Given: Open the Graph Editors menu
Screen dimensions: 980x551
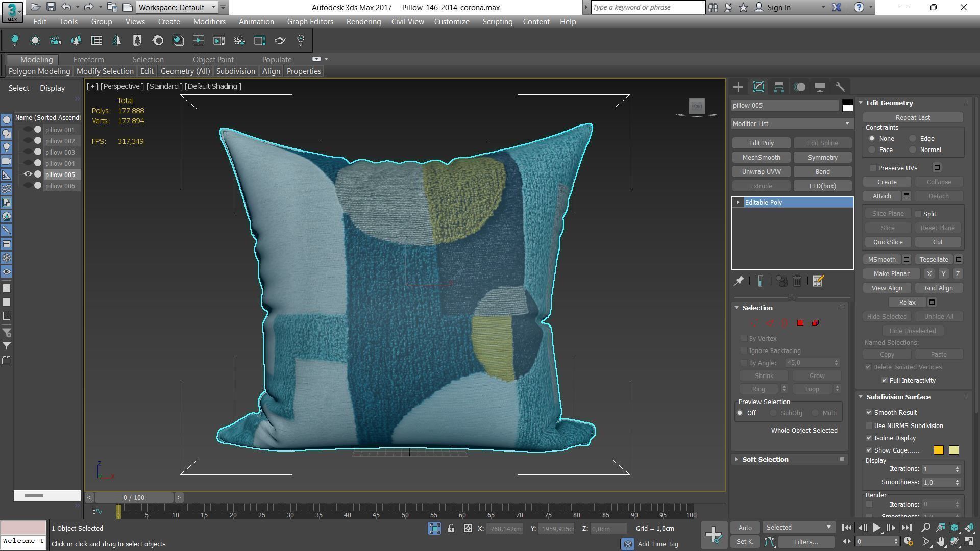Looking at the screenshot, I should (x=310, y=22).
